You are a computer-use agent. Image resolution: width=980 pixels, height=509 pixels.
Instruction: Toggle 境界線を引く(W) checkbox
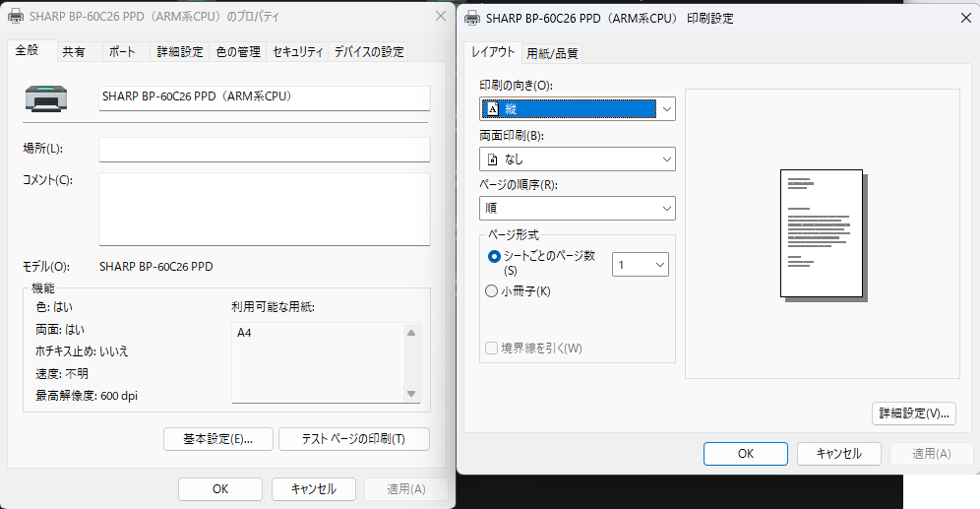(x=491, y=349)
